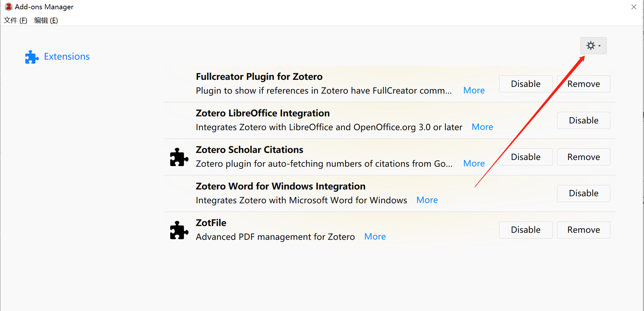Remove the ZotFile extension
Screen dimensions: 644x311
pyautogui.click(x=583, y=230)
